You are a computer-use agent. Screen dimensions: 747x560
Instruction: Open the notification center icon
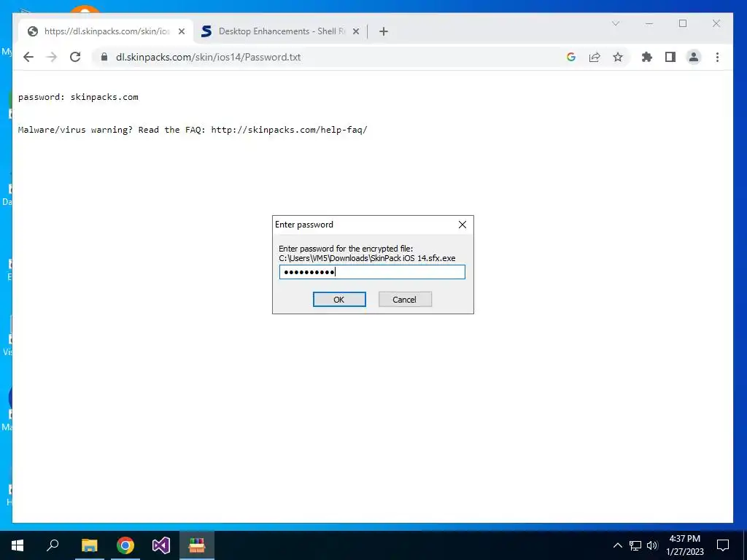tap(723, 545)
